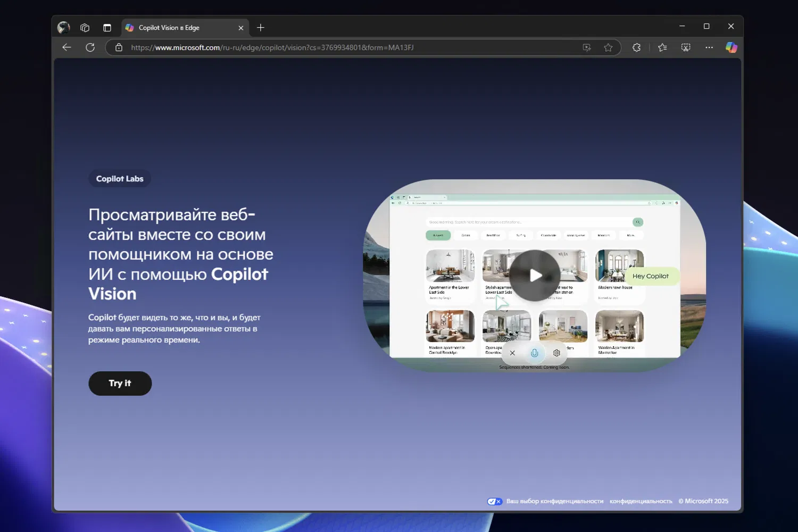The width and height of the screenshot is (798, 532).
Task: Refresh the current page
Action: [90, 47]
